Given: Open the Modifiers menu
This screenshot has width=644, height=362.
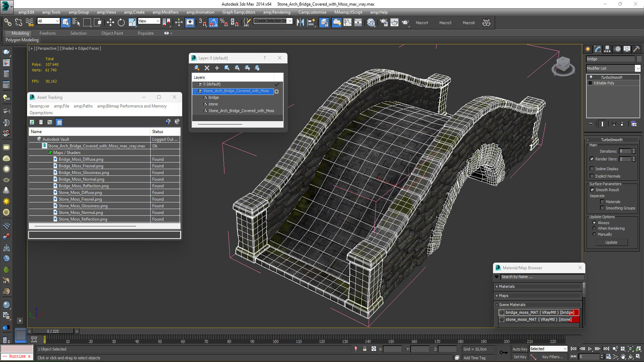Looking at the screenshot, I should [x=165, y=12].
